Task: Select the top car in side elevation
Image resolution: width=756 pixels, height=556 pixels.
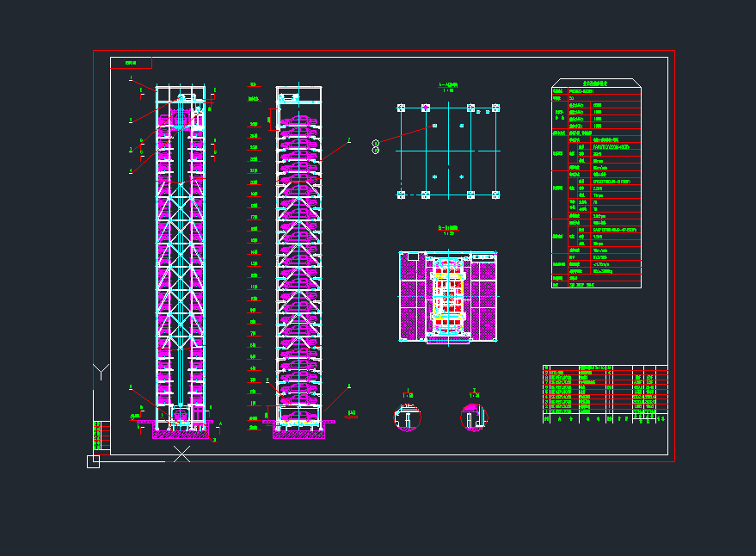Action: [298, 119]
